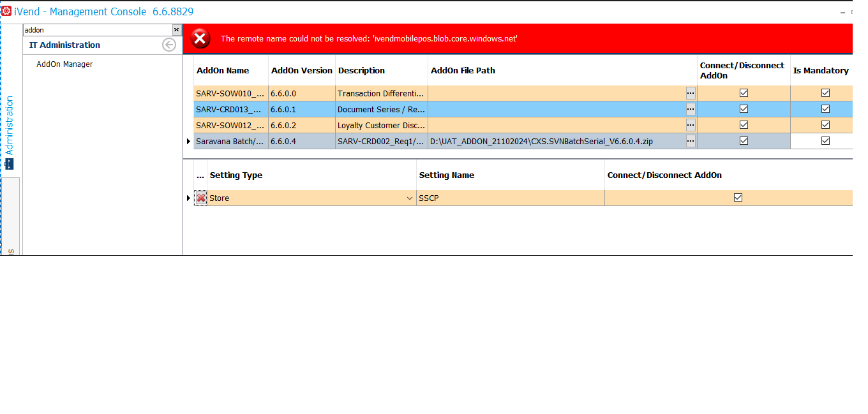Click version cell 6.6.0.2
The image size is (868, 414).
[x=302, y=125]
